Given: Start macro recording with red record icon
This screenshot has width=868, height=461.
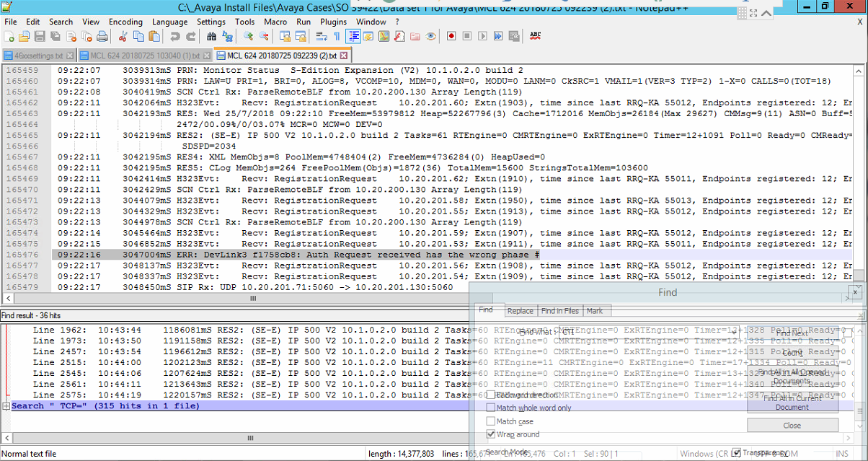Looking at the screenshot, I should point(451,36).
